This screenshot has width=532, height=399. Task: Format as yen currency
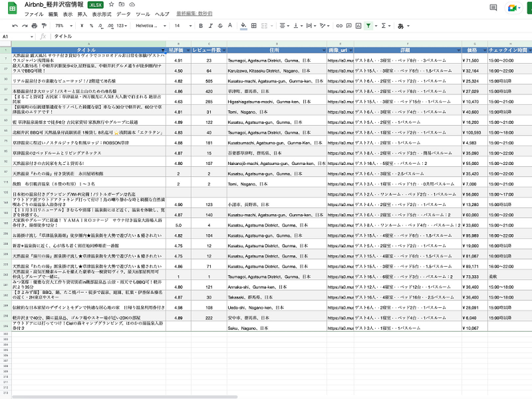[82, 26]
